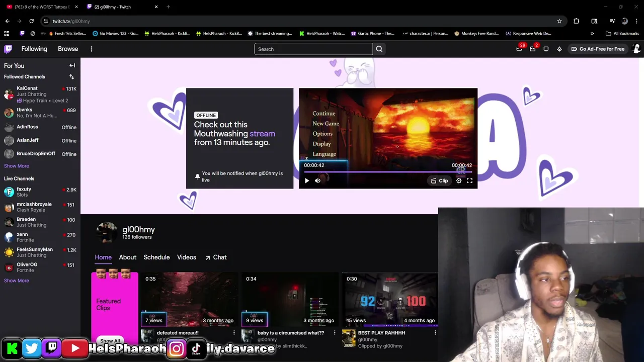
Task: Open AsianJeff channel in sidebar
Action: tap(40, 140)
